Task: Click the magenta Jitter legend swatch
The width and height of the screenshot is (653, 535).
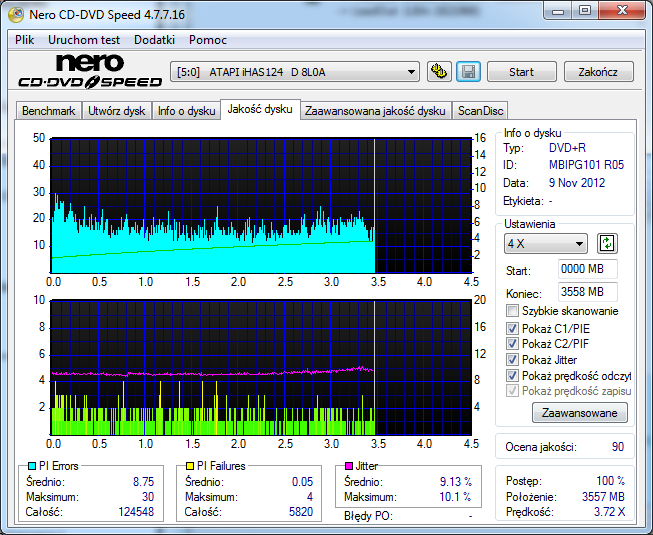Action: point(349,465)
